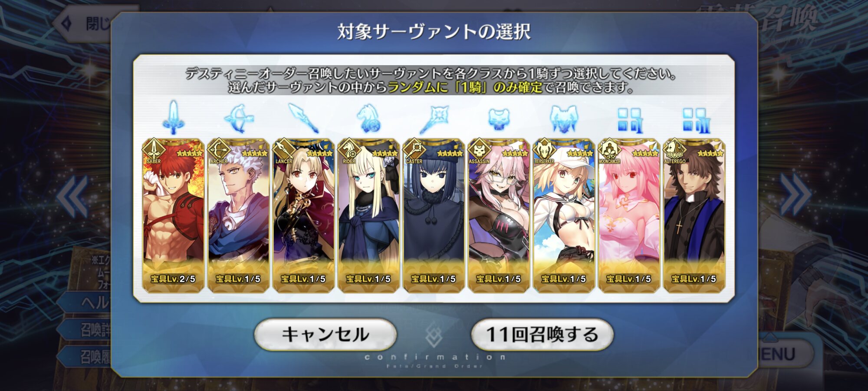The image size is (868, 391).
Task: Click the 11回召喚する button
Action: (542, 335)
